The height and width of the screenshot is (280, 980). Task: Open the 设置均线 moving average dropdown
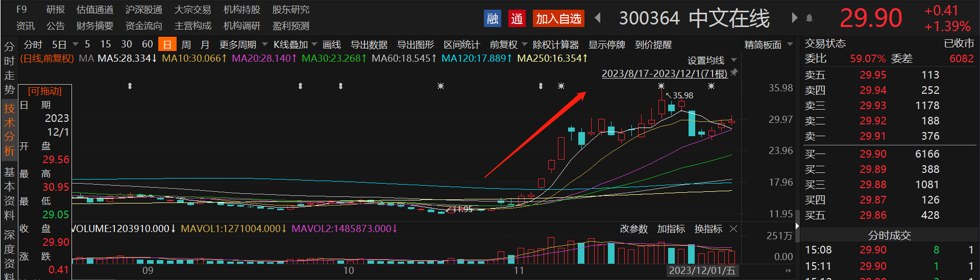pos(712,60)
